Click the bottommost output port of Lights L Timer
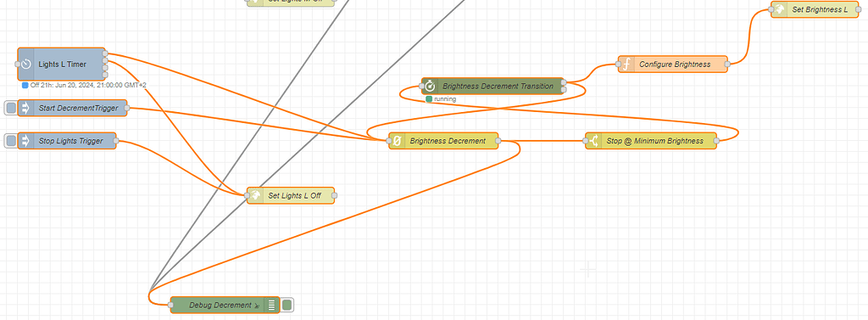The width and height of the screenshot is (868, 320). [x=105, y=75]
